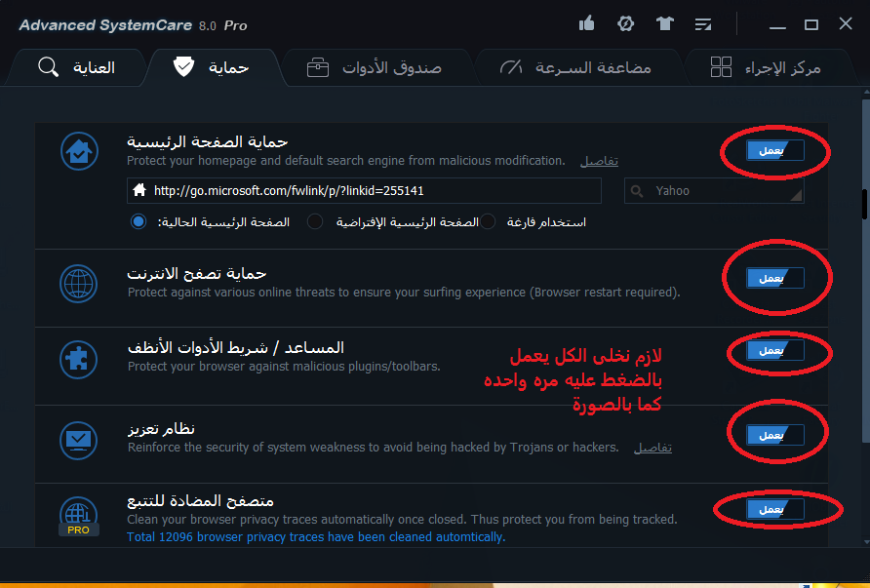Toggle homepage protection switch
This screenshot has width=870, height=588.
click(775, 150)
